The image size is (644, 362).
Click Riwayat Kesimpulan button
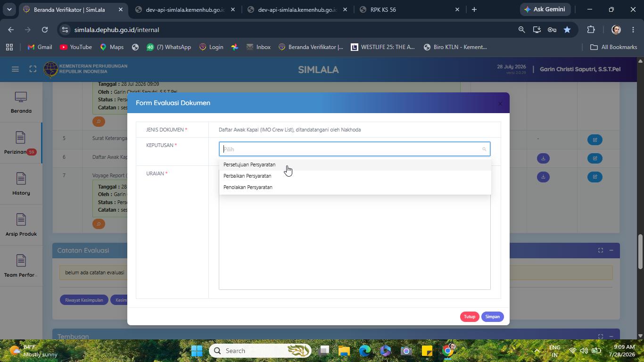(x=84, y=300)
